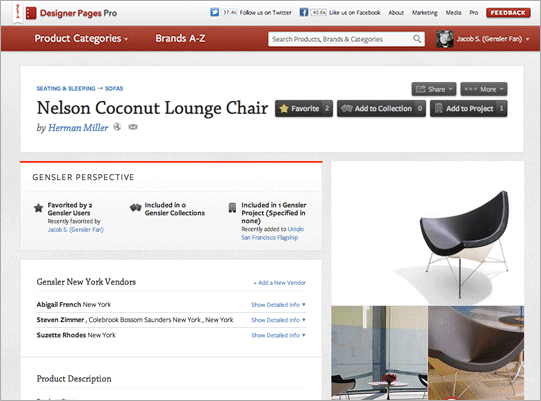Click Add to Project button
The height and width of the screenshot is (401, 541).
point(469,108)
